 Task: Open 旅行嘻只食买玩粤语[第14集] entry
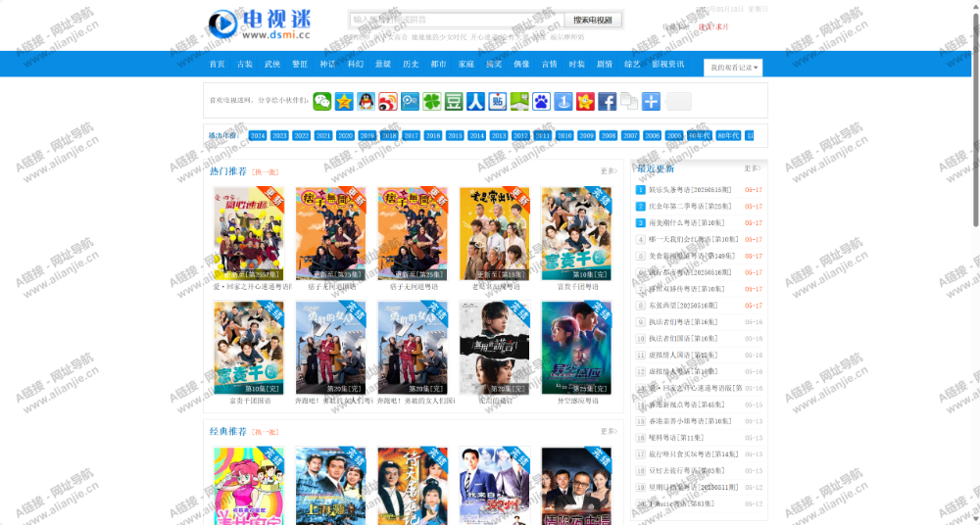pyautogui.click(x=693, y=454)
